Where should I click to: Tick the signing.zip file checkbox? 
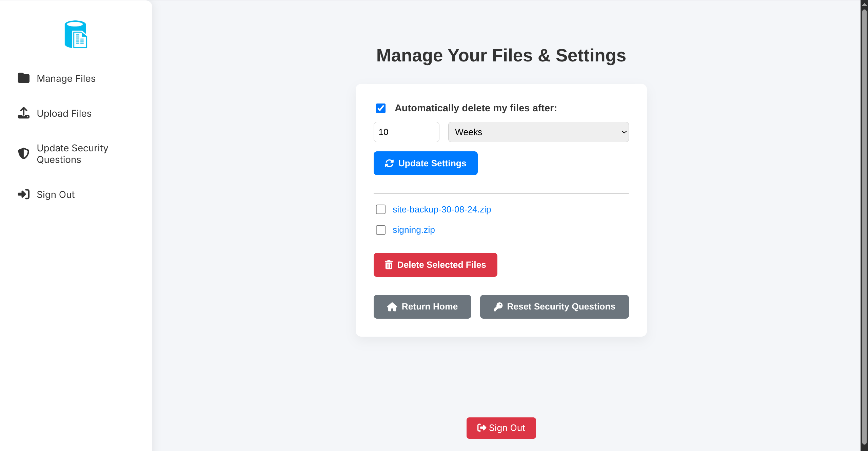pyautogui.click(x=381, y=230)
